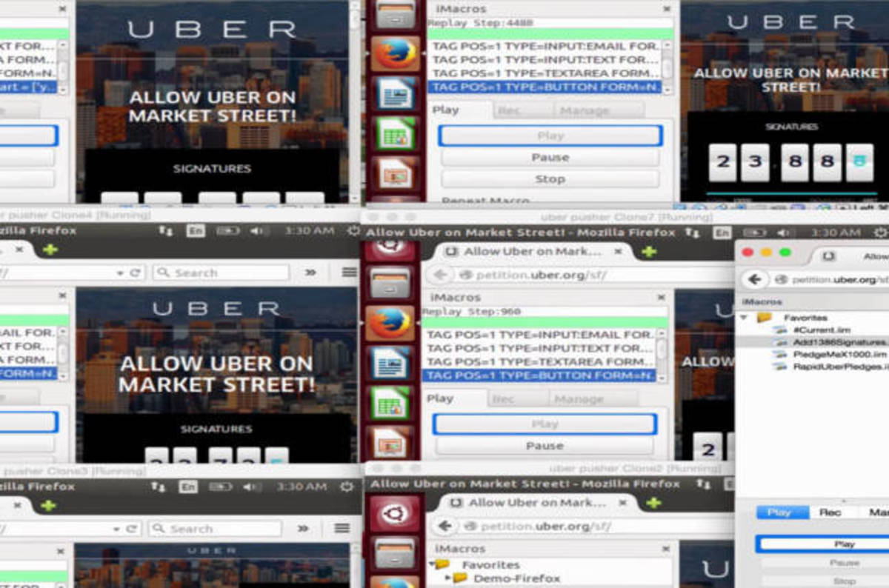Go back in Clone7 window Firefox
Viewport: 889px width, 588px height.
(x=440, y=275)
